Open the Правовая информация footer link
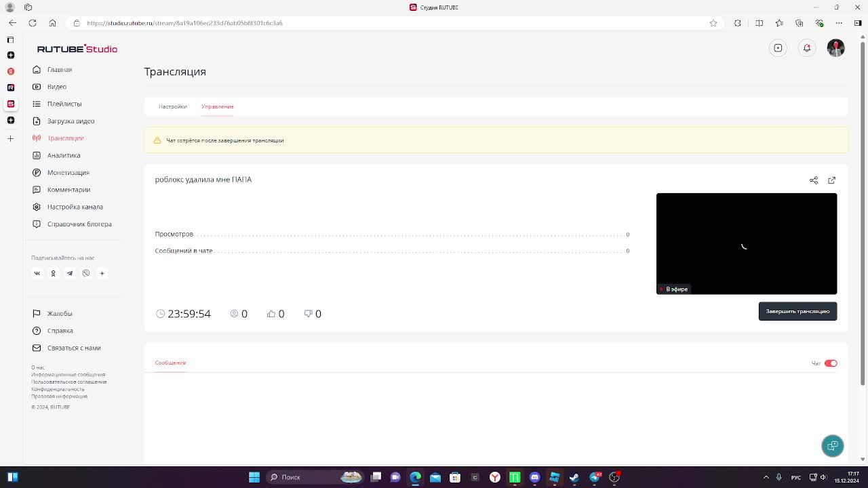 tap(59, 396)
